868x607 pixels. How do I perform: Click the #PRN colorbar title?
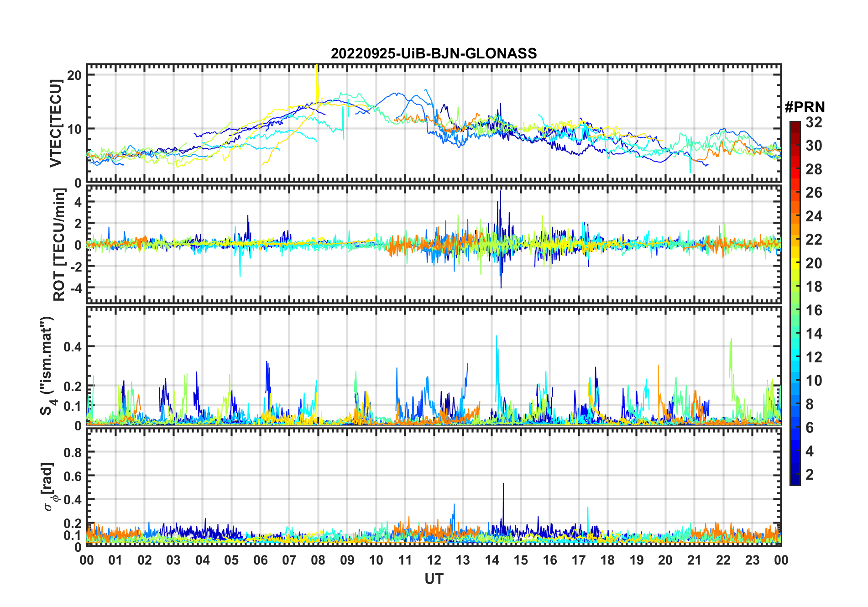[805, 107]
